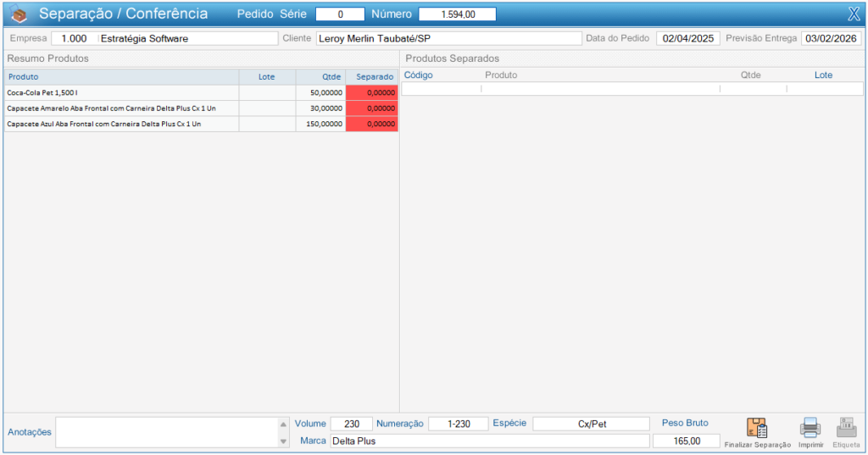Click the Peso Bruto field 165,00
Image resolution: width=868 pixels, height=455 pixels.
tap(684, 441)
